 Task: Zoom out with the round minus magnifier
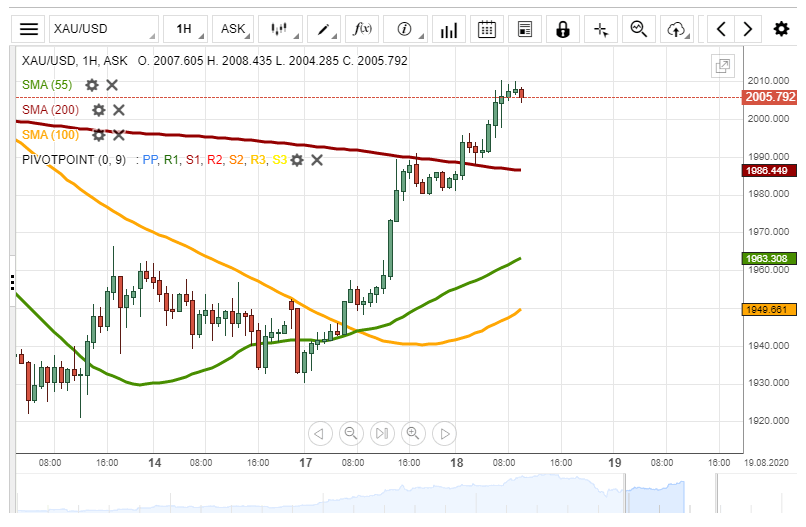click(351, 433)
